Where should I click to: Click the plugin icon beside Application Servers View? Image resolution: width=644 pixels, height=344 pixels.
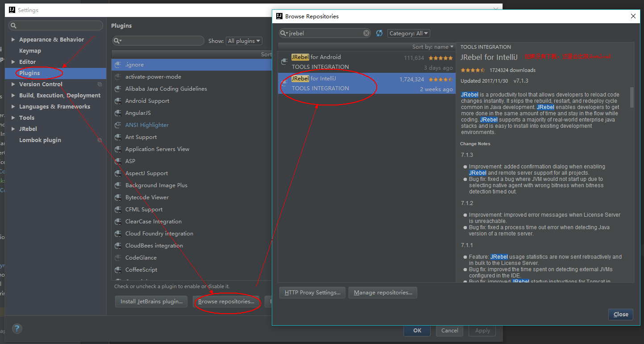(x=118, y=149)
